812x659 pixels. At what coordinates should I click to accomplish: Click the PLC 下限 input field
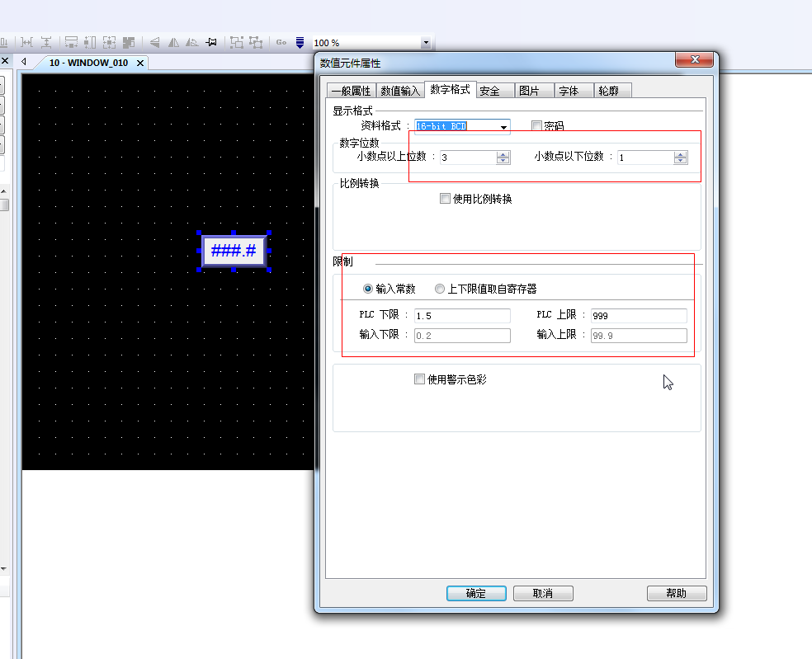(x=461, y=316)
